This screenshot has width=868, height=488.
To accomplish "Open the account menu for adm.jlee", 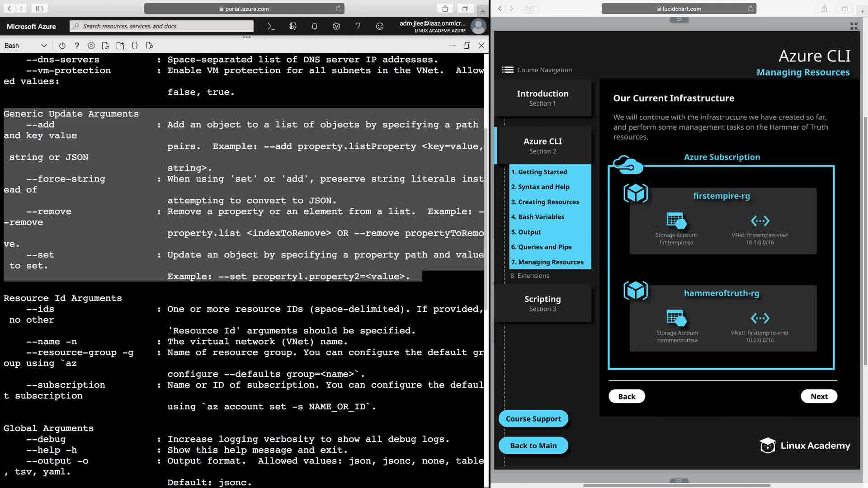I will tap(478, 26).
